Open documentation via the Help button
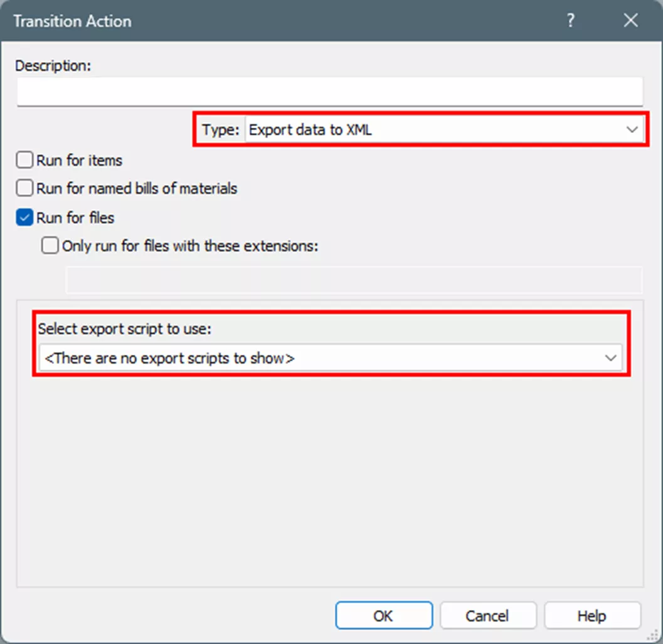Screen dimensions: 663x644 coord(591,615)
